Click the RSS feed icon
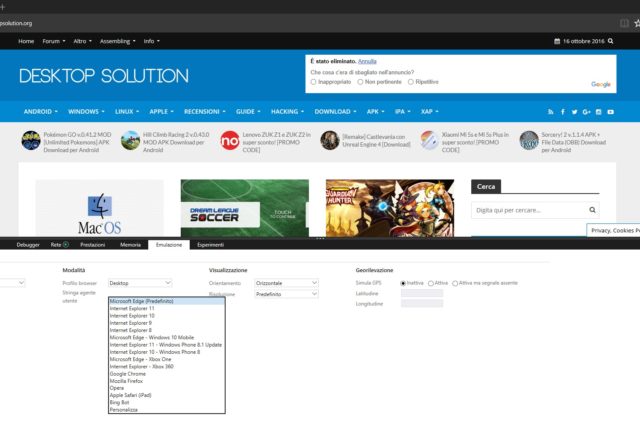The width and height of the screenshot is (640, 426). coord(551,112)
